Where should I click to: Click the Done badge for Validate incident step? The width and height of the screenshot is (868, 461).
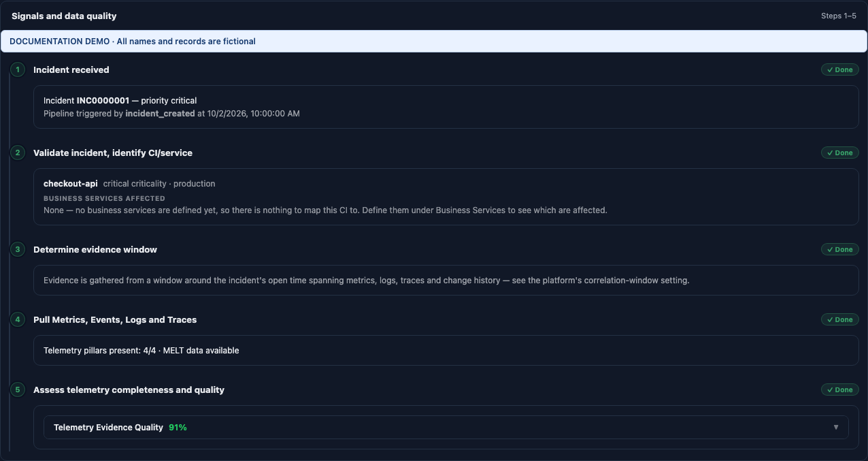(x=839, y=153)
